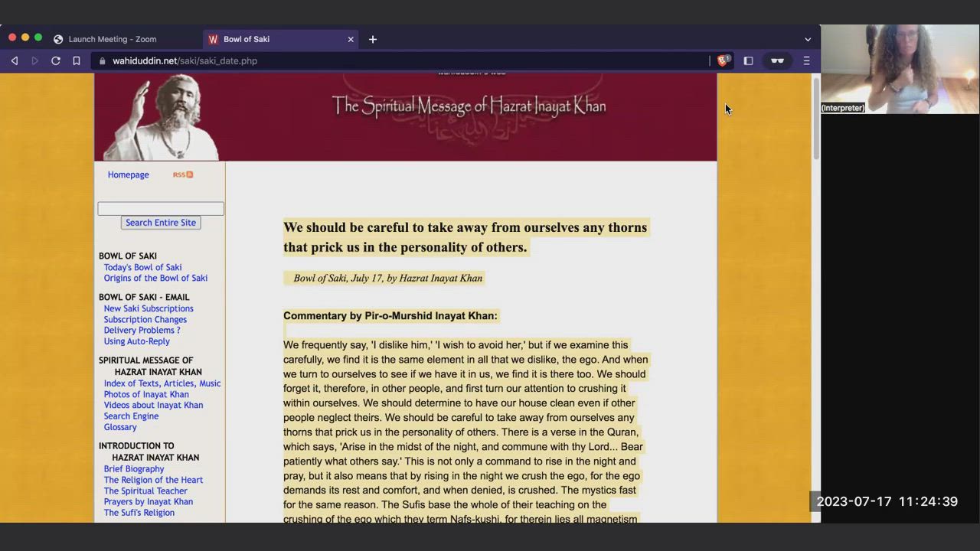Click the browser back arrow button
Image resolution: width=980 pixels, height=551 pixels.
pos(14,61)
